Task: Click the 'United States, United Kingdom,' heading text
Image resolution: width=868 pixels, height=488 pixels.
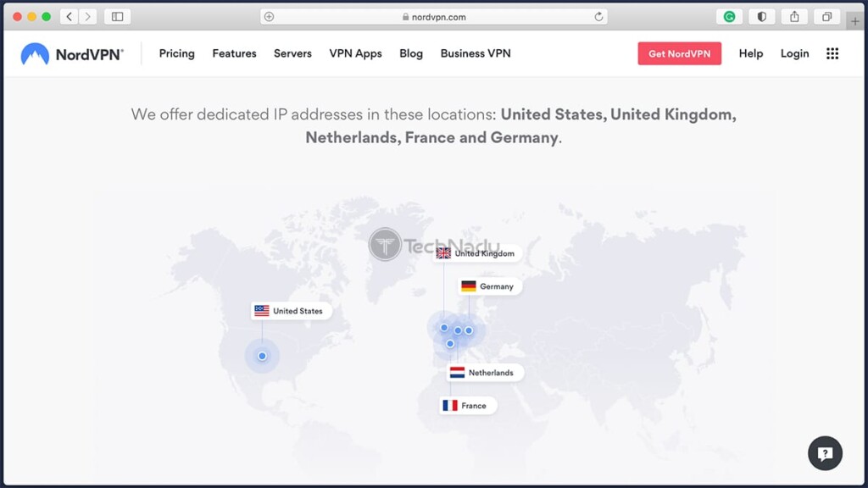Action: coord(618,114)
